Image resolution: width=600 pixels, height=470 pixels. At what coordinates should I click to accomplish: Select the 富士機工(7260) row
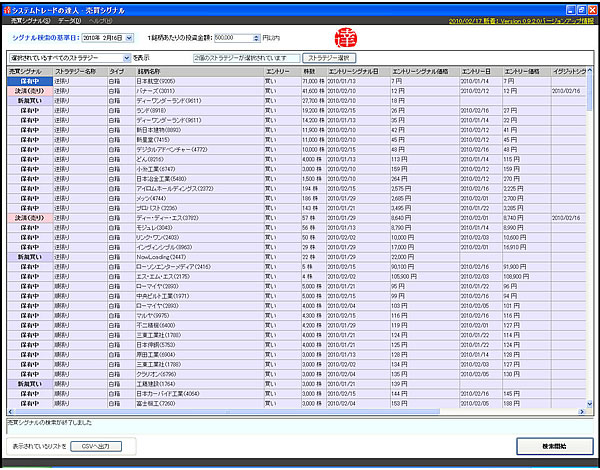(x=297, y=403)
